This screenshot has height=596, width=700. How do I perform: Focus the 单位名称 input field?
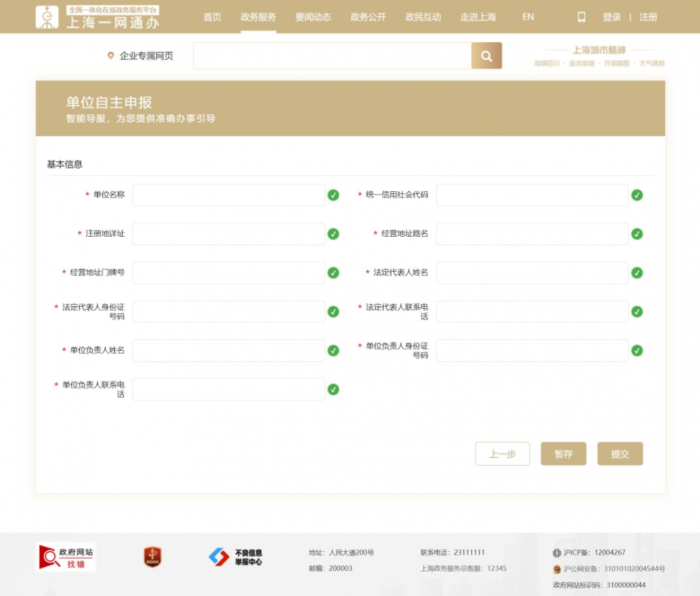click(x=229, y=195)
